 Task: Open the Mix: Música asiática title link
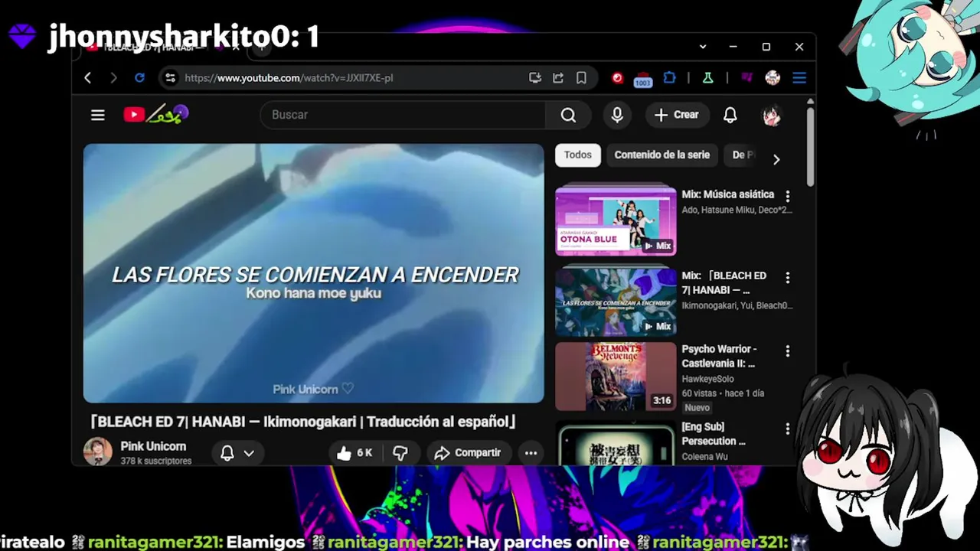click(728, 194)
